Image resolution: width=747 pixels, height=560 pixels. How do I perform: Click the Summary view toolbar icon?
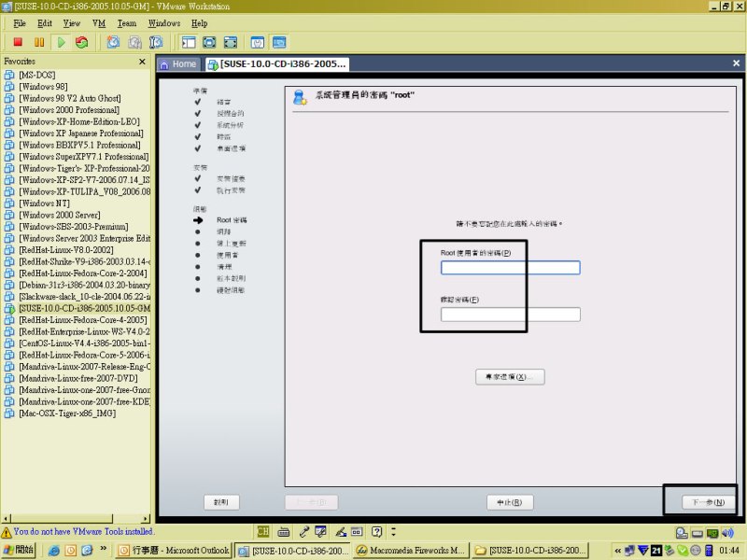258,42
